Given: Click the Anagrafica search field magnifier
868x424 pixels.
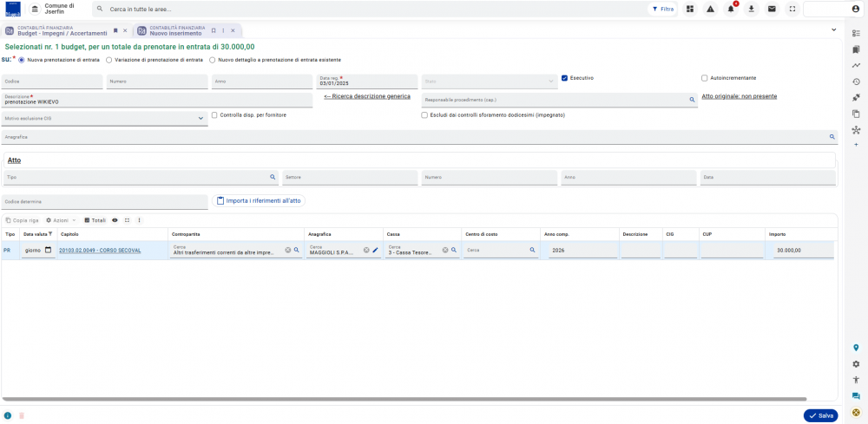Looking at the screenshot, I should 832,136.
